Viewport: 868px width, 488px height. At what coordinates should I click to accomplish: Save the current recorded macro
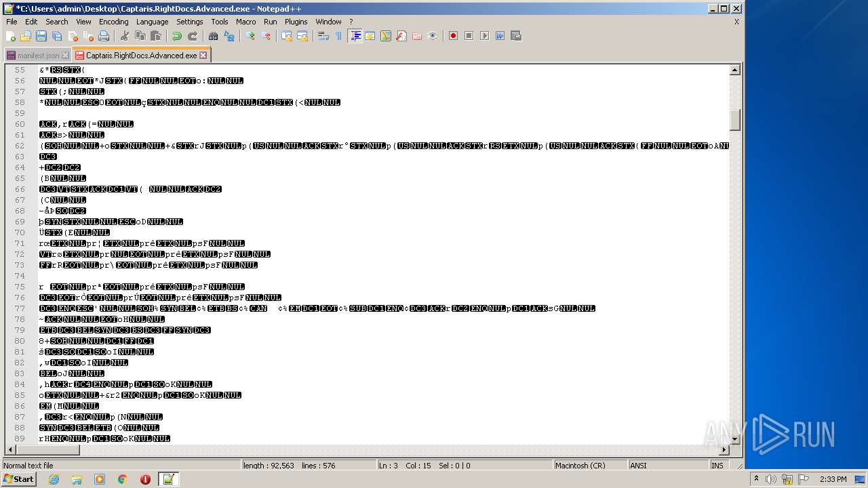click(515, 36)
